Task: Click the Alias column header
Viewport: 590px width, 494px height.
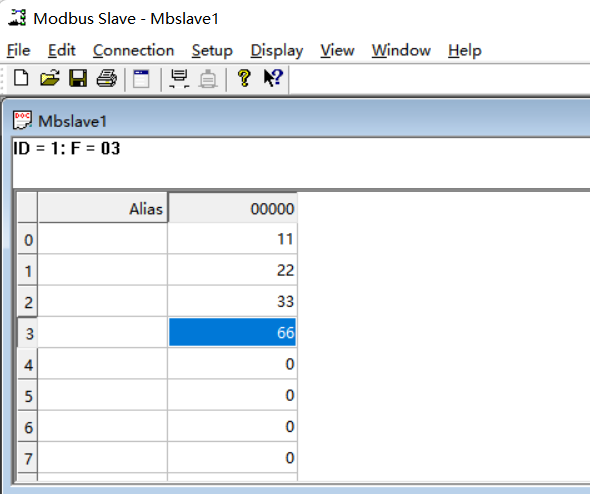Action: point(103,208)
